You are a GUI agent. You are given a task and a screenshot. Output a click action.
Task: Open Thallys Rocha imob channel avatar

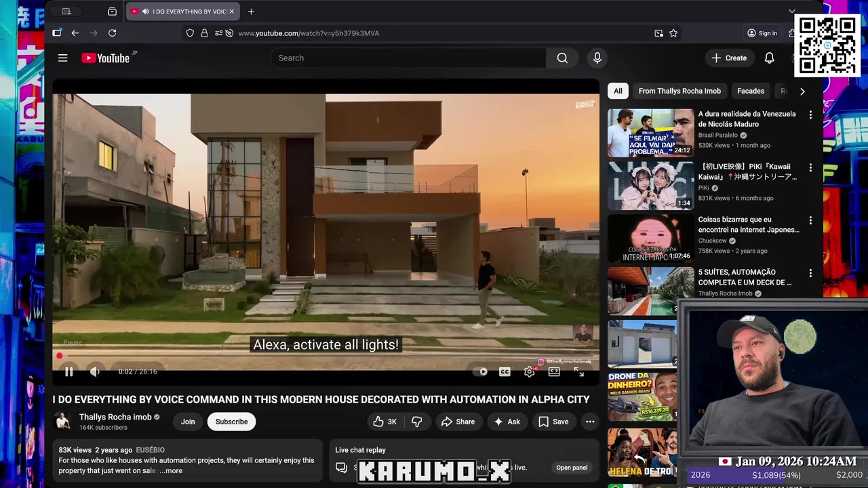(x=63, y=422)
